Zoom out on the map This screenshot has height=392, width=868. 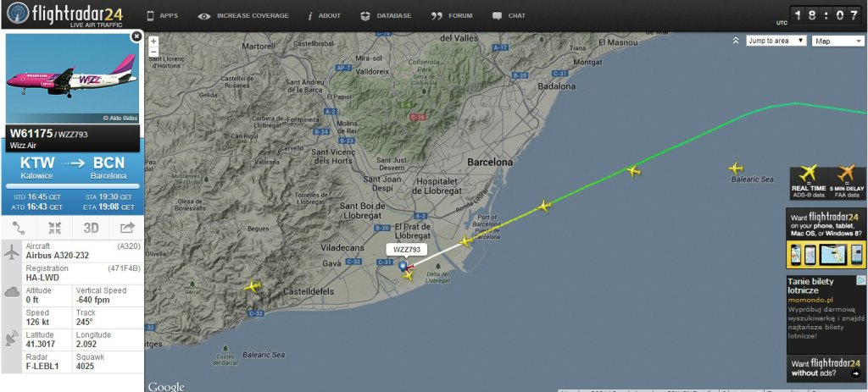pos(154,52)
